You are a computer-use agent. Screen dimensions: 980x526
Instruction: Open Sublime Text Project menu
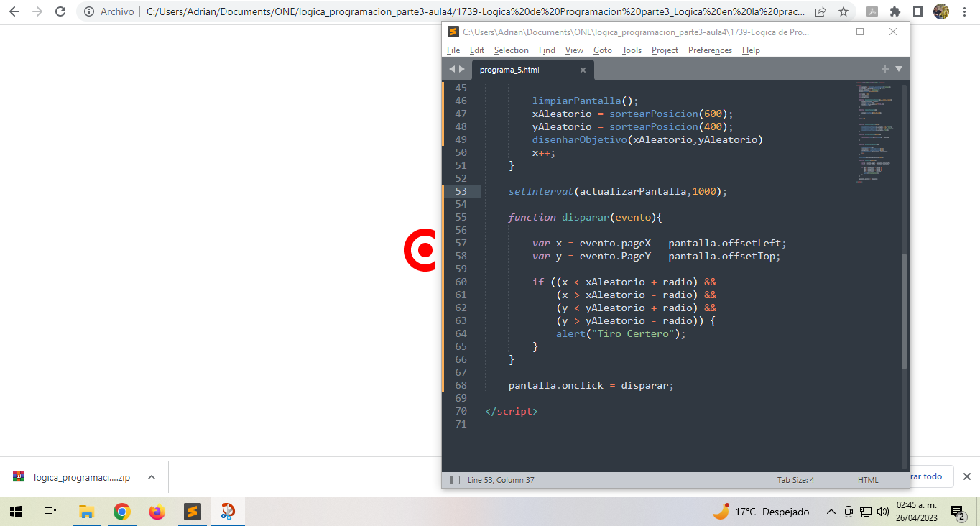click(665, 50)
